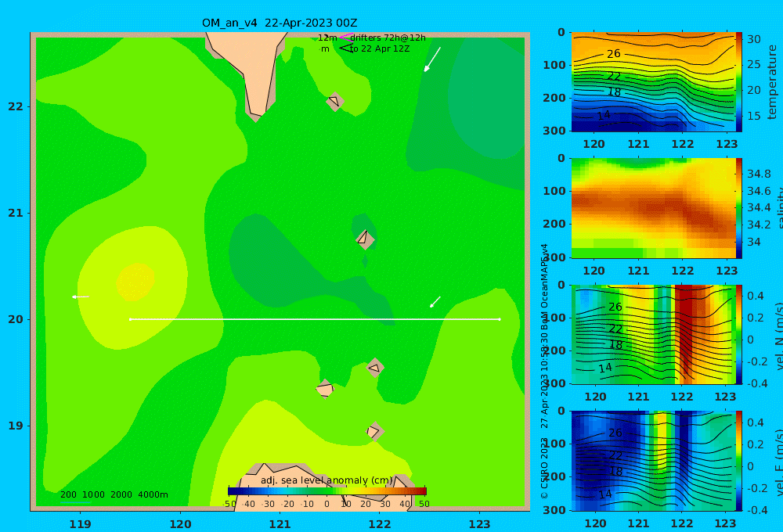Image resolution: width=783 pixels, height=532 pixels.
Task: Open the eastward velocity cross-section panel
Action: [x=653, y=461]
